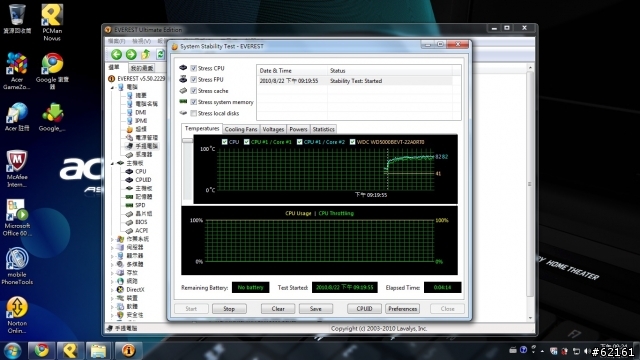Switch to the Cooling Fans tab
Viewport: 640px width, 360px height.
(241, 129)
